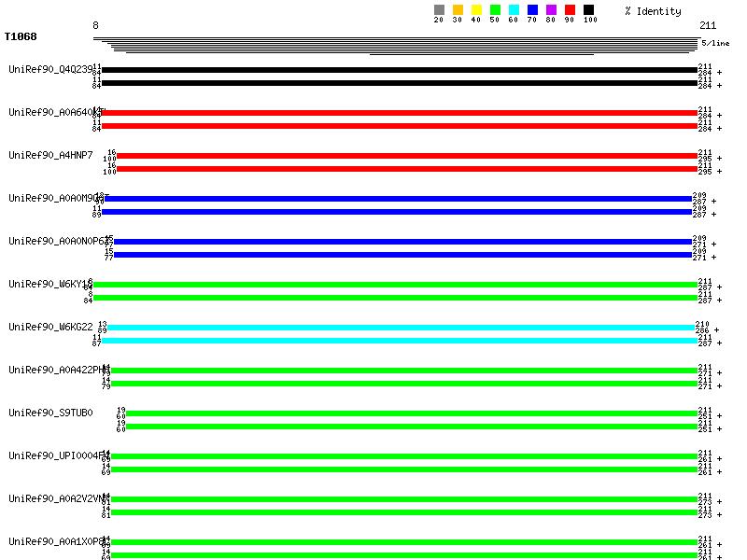Select the cyan 60% identity legend square
Viewport: 747px width, 560px height.
[x=514, y=10]
